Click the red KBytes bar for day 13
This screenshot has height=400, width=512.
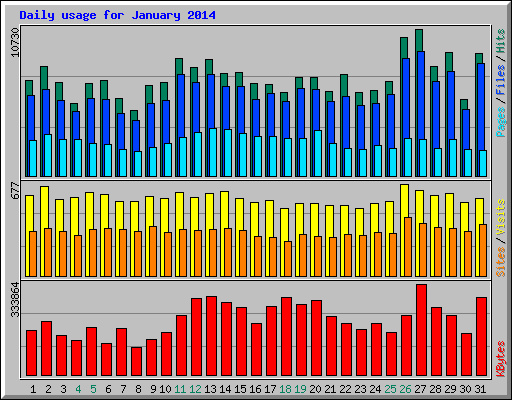pos(211,336)
